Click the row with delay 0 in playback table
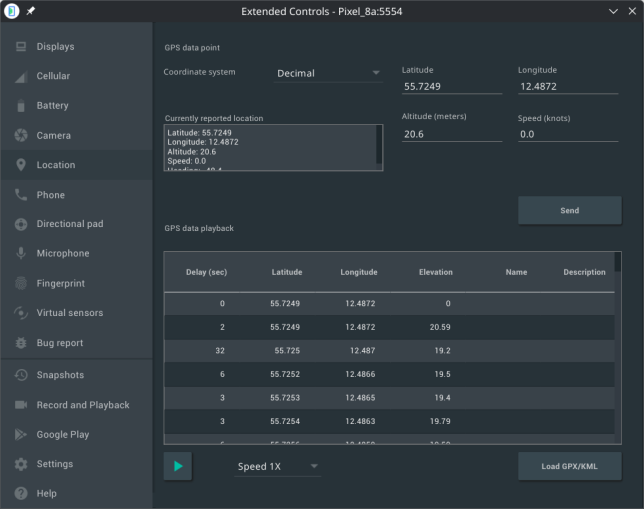The width and height of the screenshot is (644, 509). pyautogui.click(x=389, y=304)
